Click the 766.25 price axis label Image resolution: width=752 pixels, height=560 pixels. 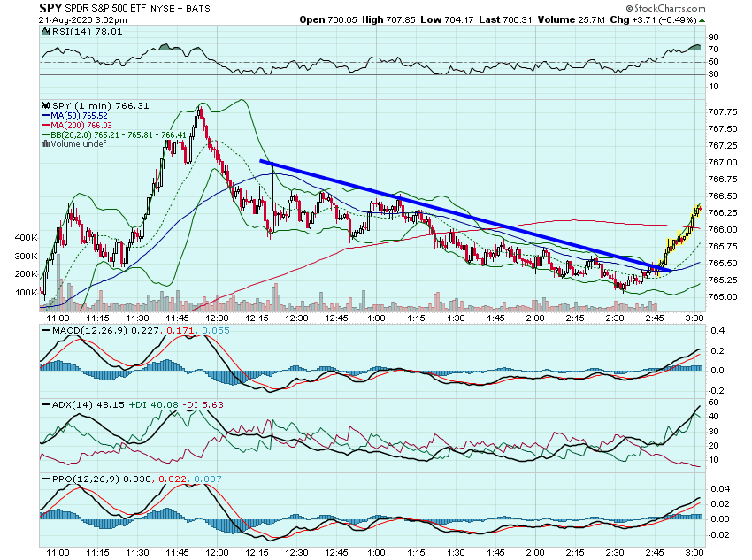click(723, 213)
